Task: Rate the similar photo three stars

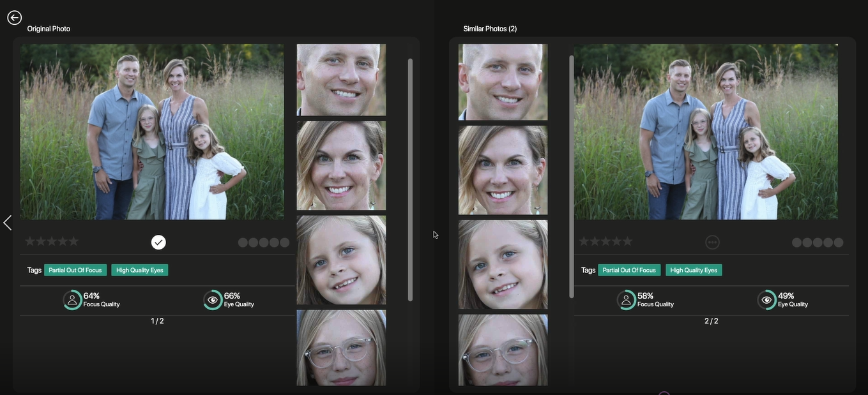Action: (605, 241)
